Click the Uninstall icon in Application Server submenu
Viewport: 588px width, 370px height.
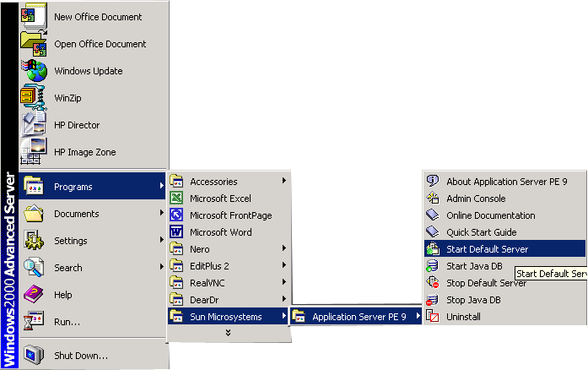(x=433, y=317)
